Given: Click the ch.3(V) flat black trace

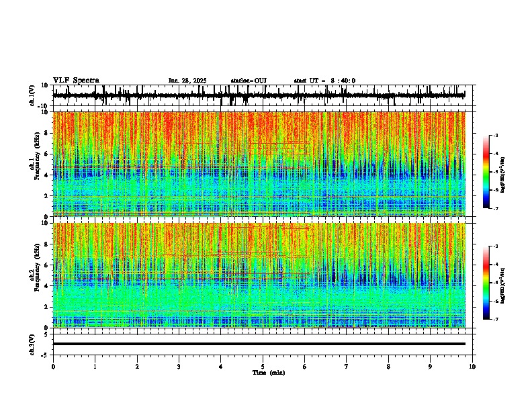Looking at the screenshot, I should [259, 344].
